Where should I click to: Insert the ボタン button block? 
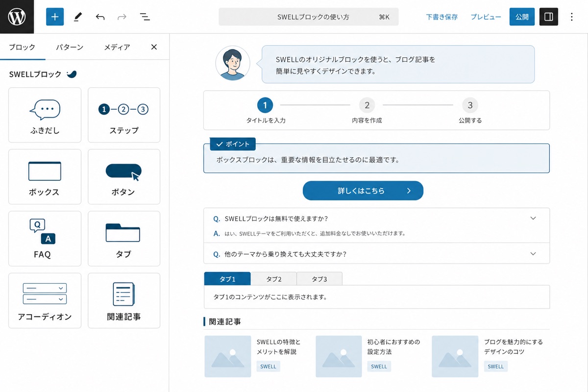[x=124, y=177]
